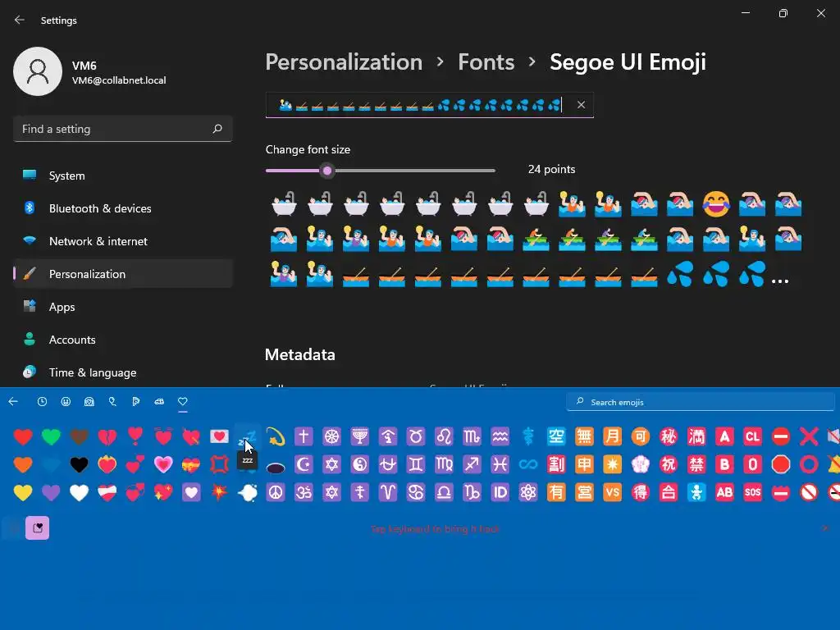
Task: Click the Find a setting search box
Action: 123,129
